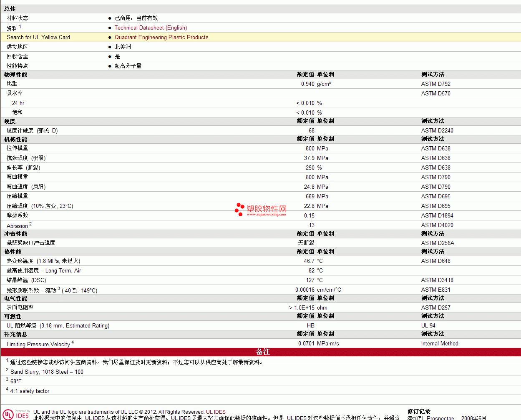Select thermal expansion value 0.00016

click(305, 290)
